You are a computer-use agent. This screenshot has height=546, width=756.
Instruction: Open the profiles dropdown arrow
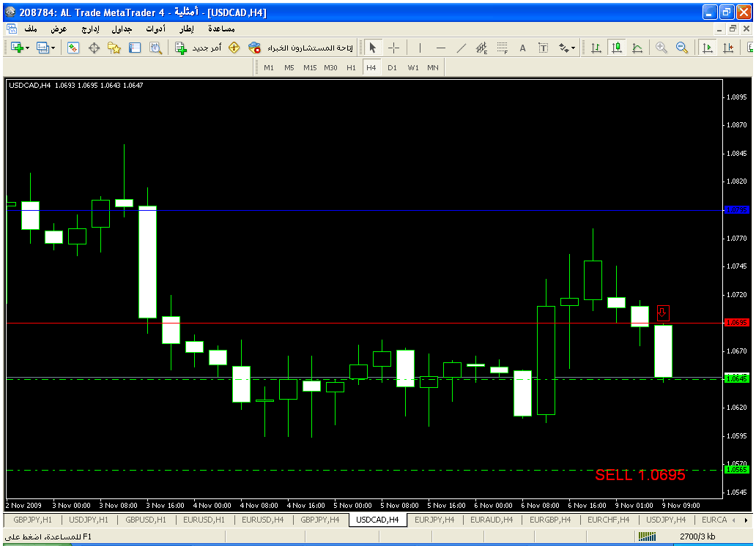53,48
